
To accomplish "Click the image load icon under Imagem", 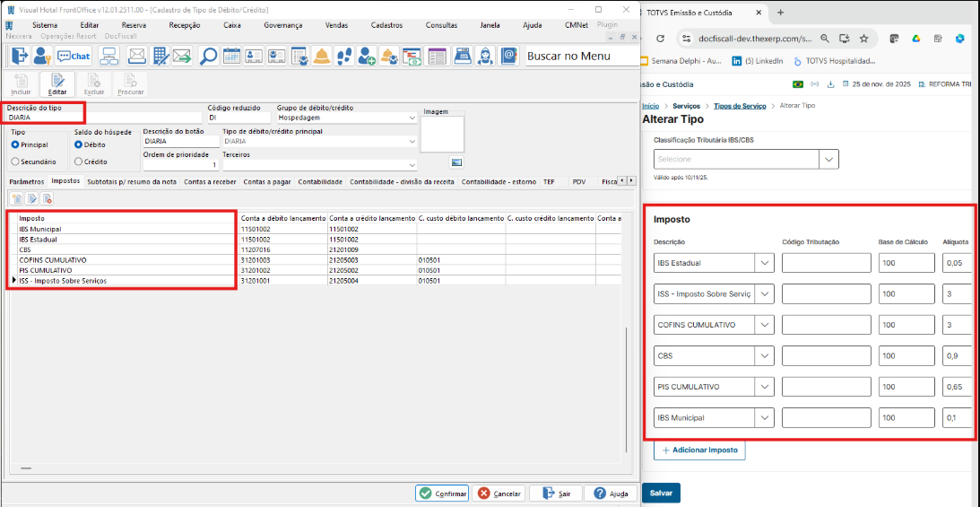I will tap(455, 162).
